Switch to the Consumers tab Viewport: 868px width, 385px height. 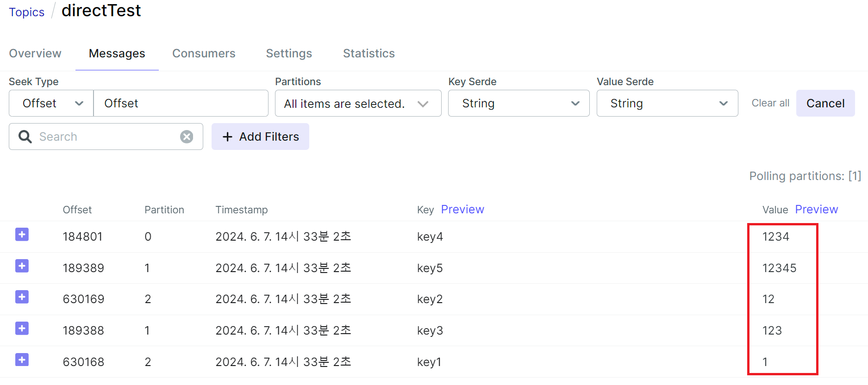(204, 54)
